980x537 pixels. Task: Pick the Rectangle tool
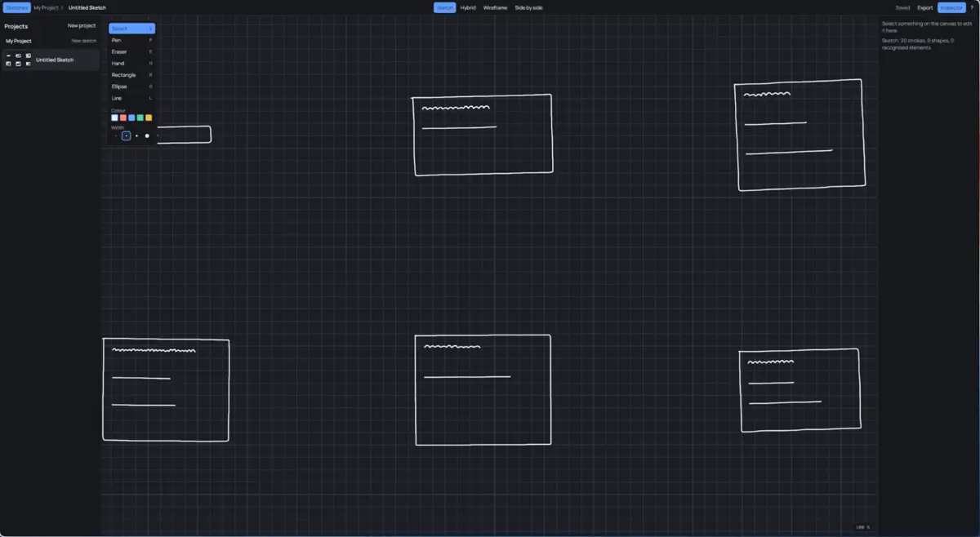point(131,75)
